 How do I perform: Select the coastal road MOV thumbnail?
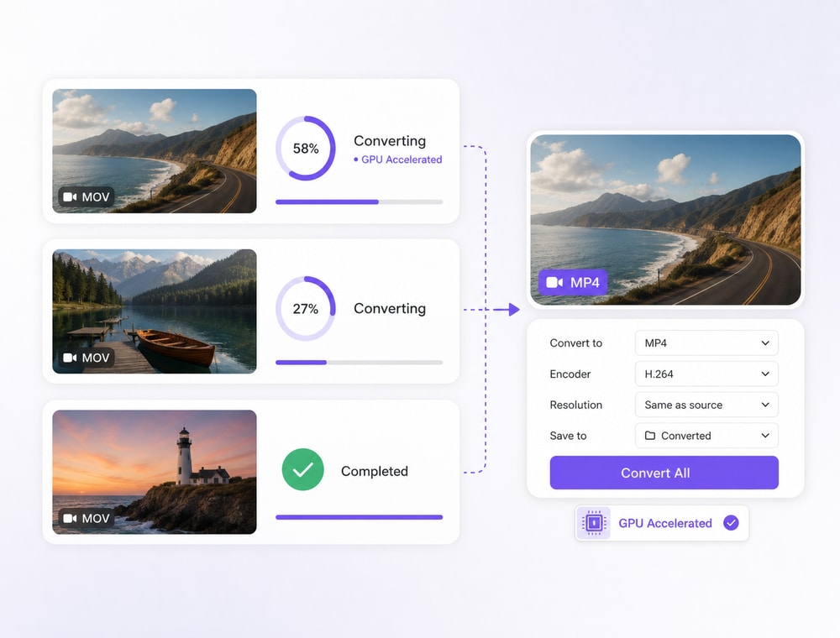155,151
